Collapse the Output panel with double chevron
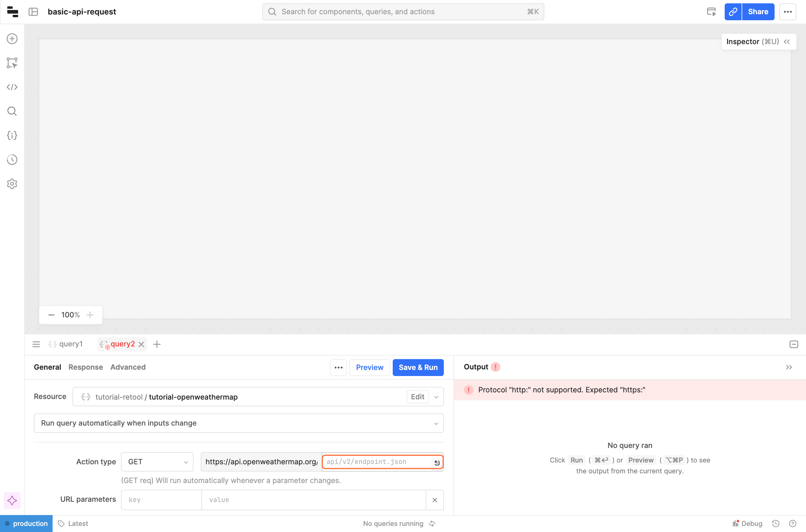The image size is (806, 532). tap(789, 368)
